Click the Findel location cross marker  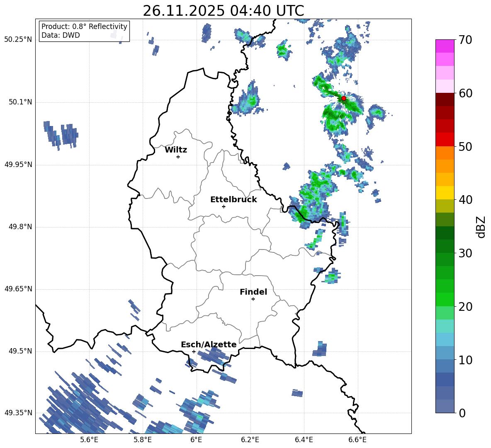click(253, 299)
